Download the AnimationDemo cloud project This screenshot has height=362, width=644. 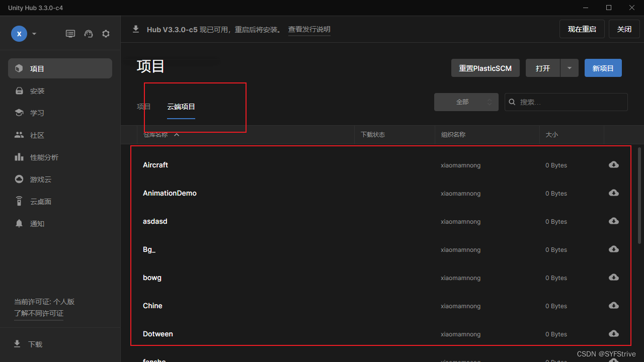[x=614, y=193]
